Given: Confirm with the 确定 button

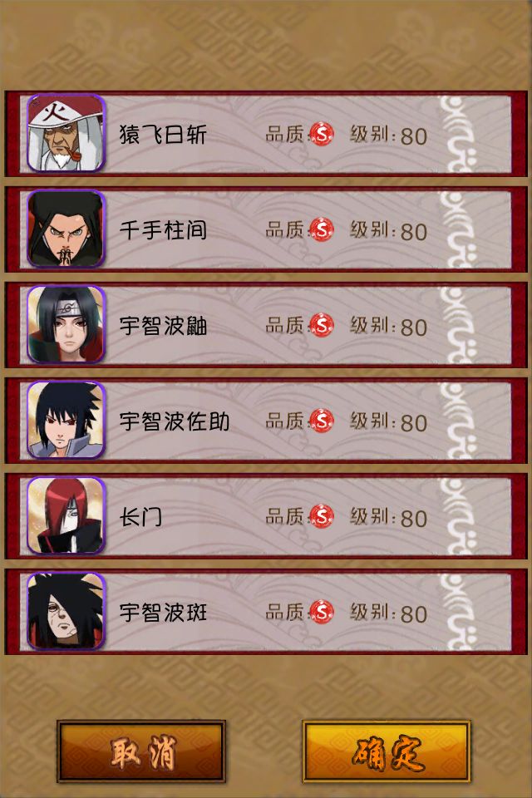Looking at the screenshot, I should point(387,751).
